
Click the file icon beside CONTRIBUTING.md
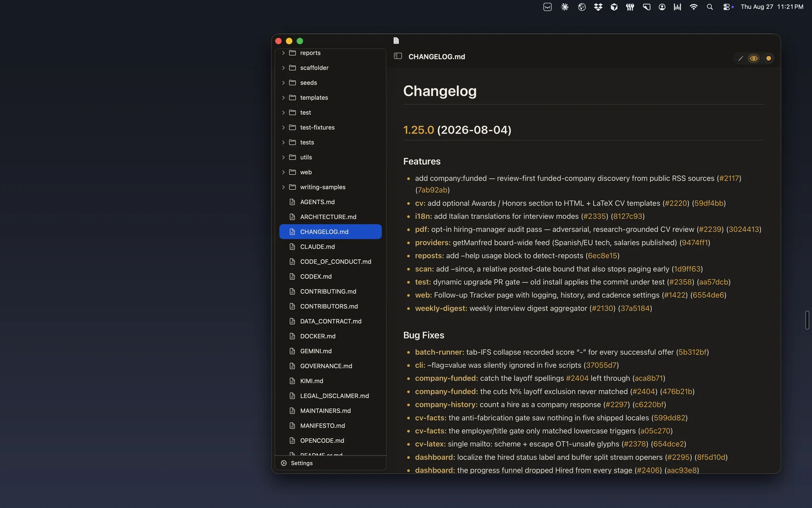coord(292,291)
